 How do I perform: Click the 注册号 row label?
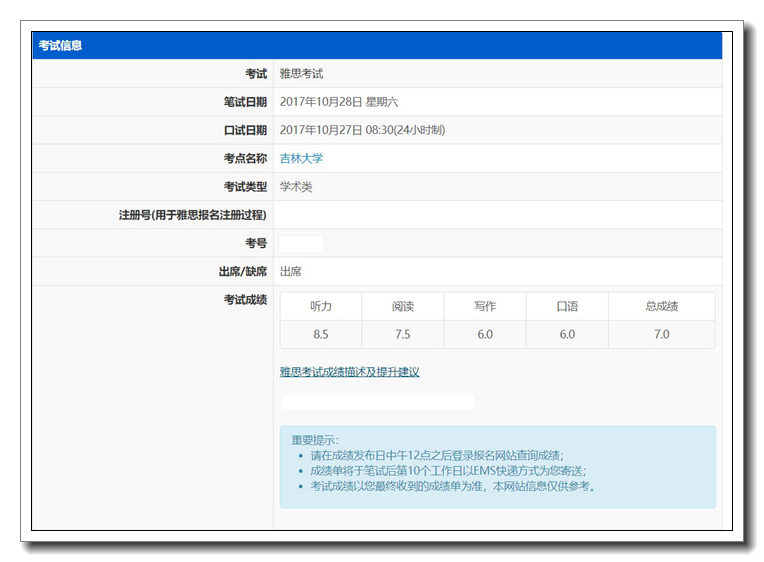pyautogui.click(x=192, y=215)
